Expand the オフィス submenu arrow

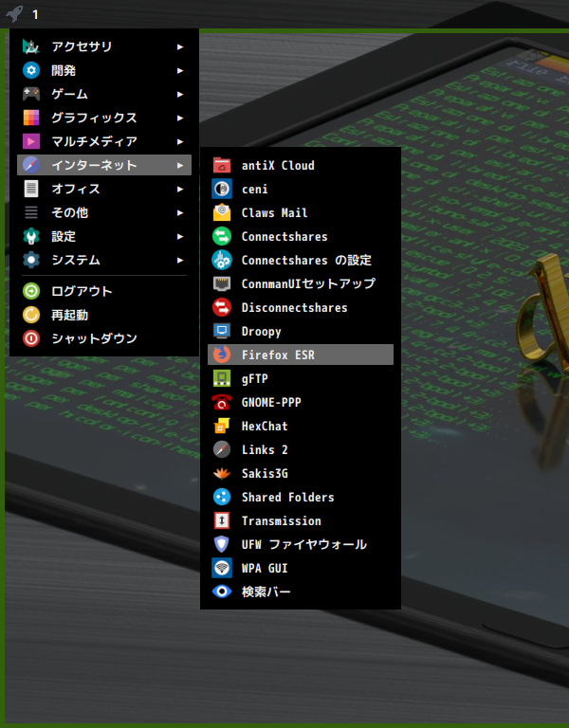[180, 189]
